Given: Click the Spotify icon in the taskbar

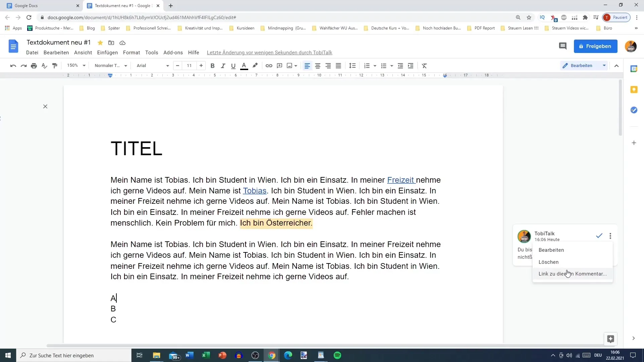Looking at the screenshot, I should [x=337, y=355].
